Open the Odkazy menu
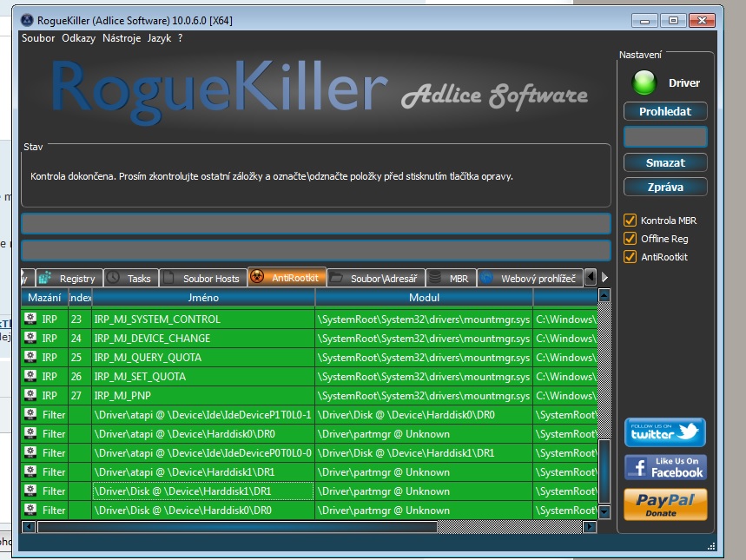The image size is (746, 560). point(78,38)
